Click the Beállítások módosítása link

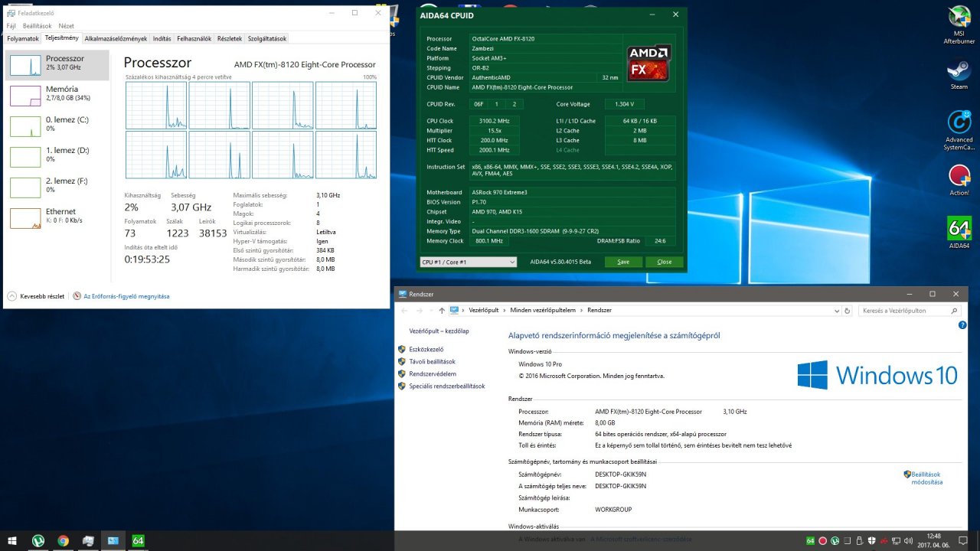point(926,478)
